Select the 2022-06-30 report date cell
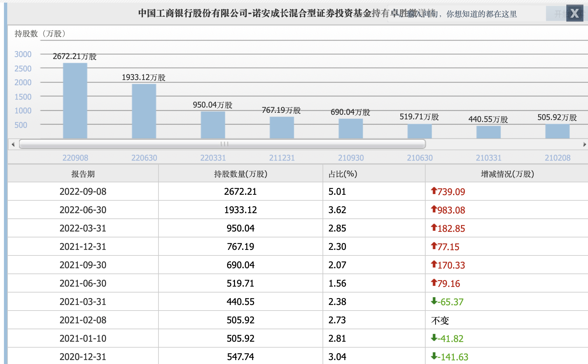 [x=83, y=210]
